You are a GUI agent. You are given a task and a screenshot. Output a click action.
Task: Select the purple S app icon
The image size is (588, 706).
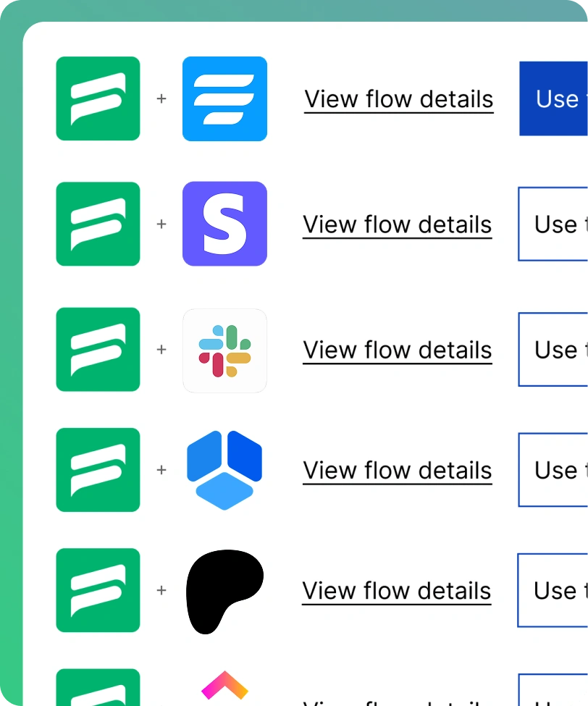pyautogui.click(x=224, y=224)
